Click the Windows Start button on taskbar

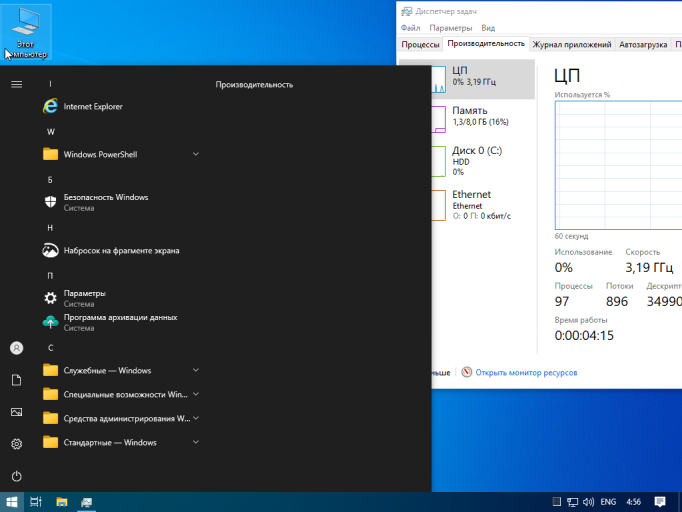[x=12, y=502]
